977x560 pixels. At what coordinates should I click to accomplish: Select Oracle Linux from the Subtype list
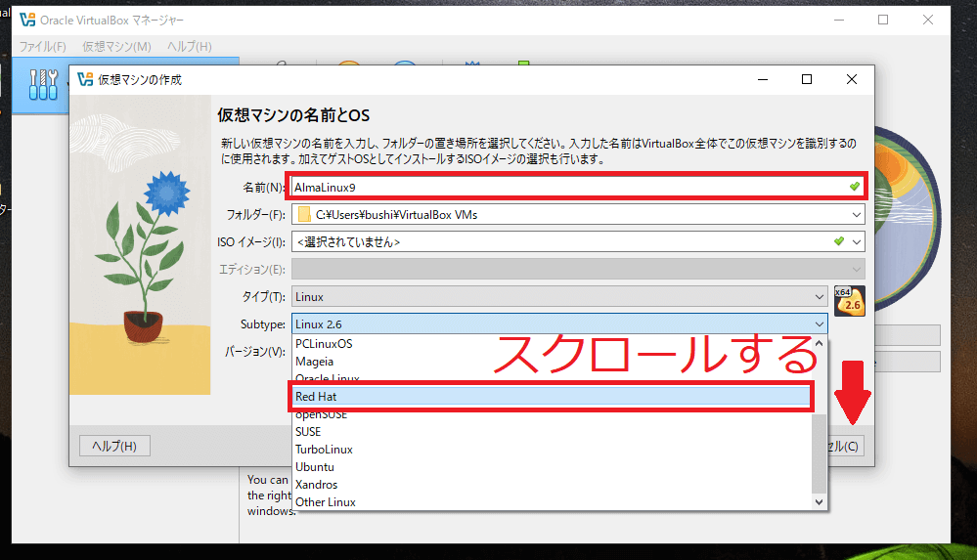[x=552, y=377]
